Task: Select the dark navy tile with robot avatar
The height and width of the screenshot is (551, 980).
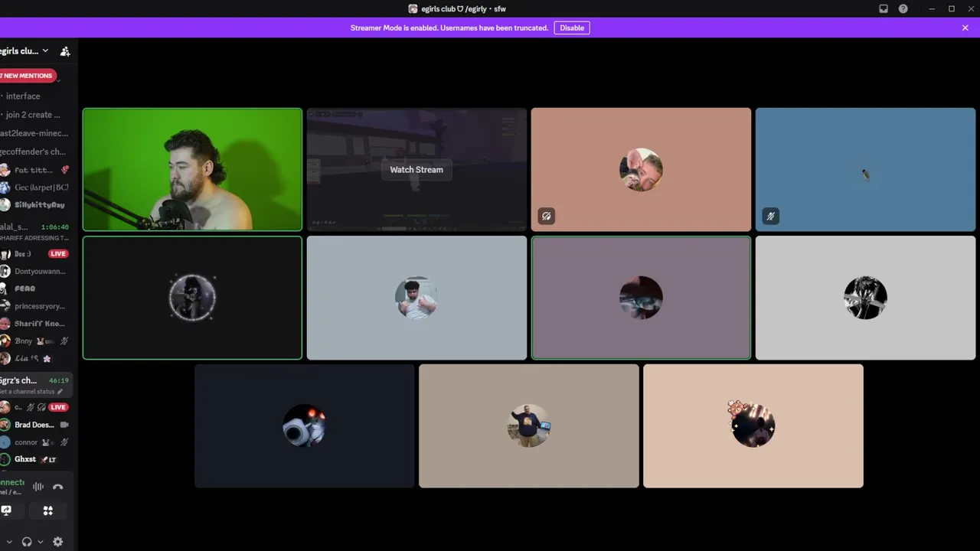Action: pyautogui.click(x=305, y=425)
